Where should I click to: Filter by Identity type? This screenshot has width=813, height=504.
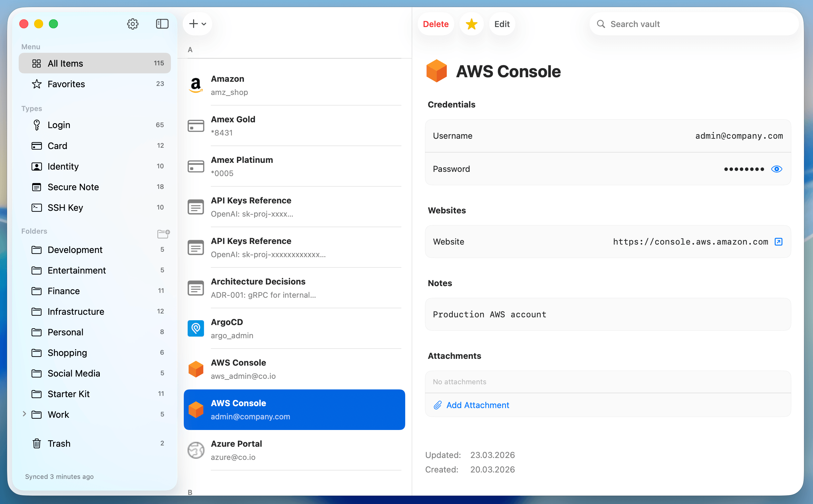(95, 166)
